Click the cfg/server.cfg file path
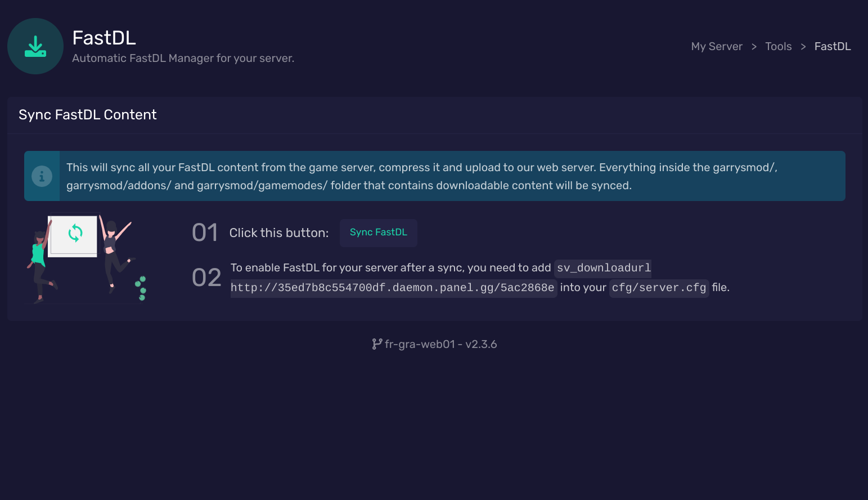868x500 pixels. click(659, 288)
